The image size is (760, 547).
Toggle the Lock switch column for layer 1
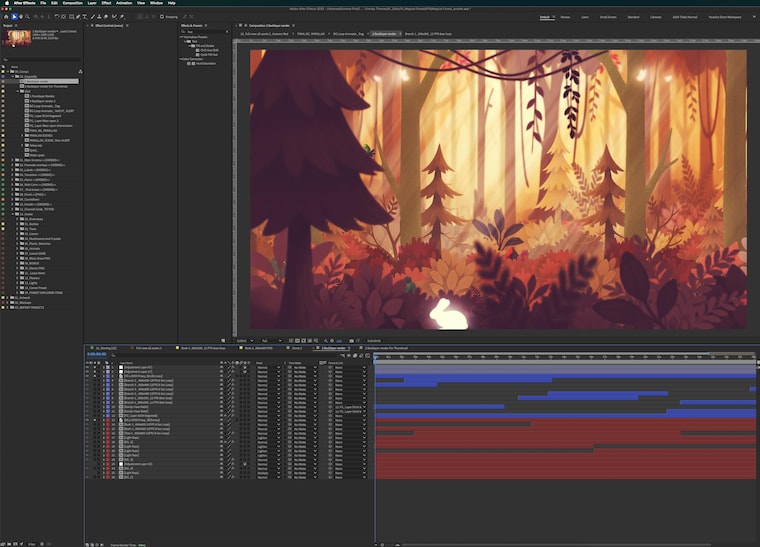(x=99, y=367)
